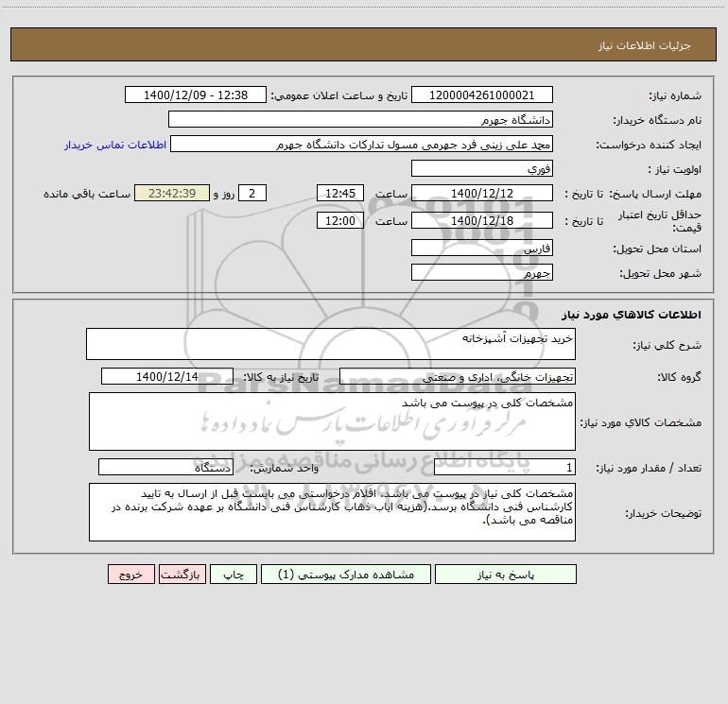This screenshot has height=704, width=728.
Task: Open اطلاعات تماس خریدار link
Action: pyautogui.click(x=115, y=145)
